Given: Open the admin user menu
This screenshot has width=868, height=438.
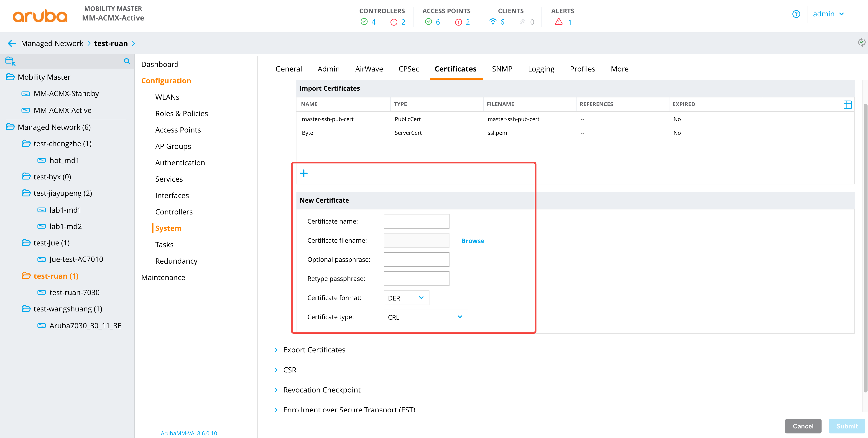Looking at the screenshot, I should pos(828,14).
